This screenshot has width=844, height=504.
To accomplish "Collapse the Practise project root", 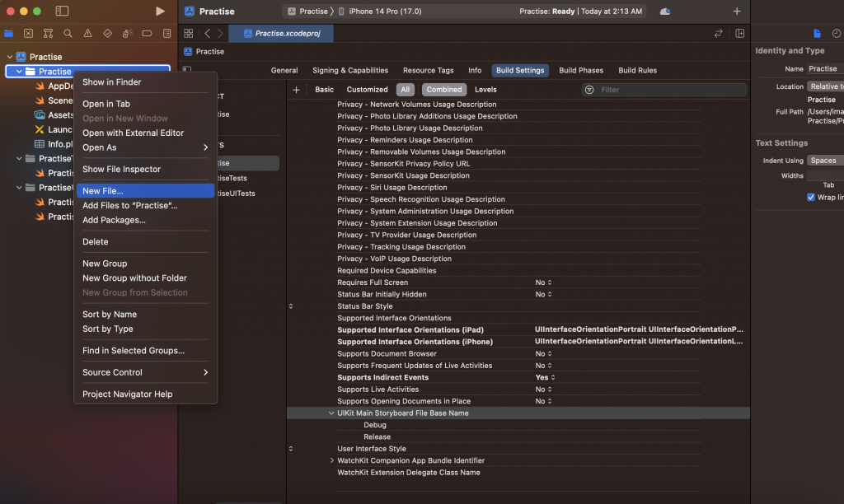I will (x=10, y=57).
